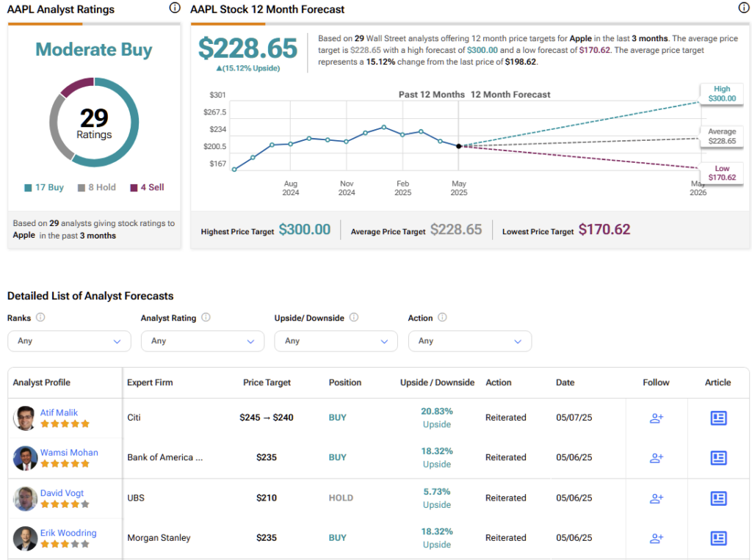Click info icon next to Upside/Downside filter
This screenshot has height=560, width=752.
click(354, 317)
